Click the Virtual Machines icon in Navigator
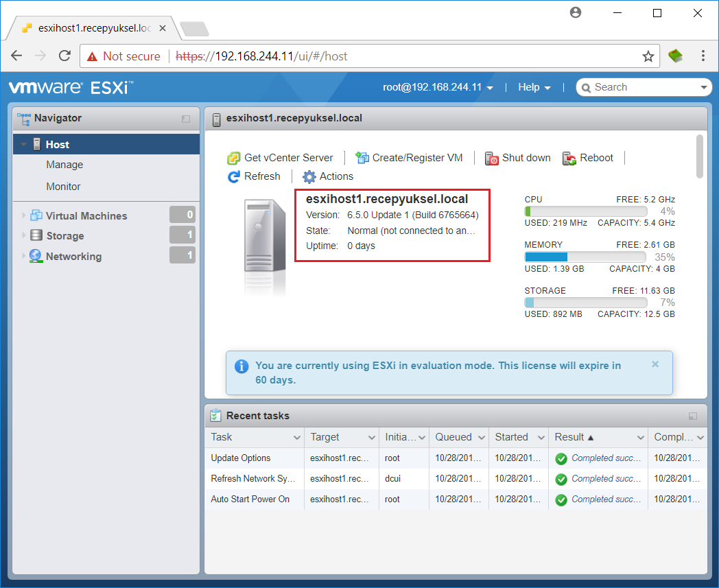719x588 pixels. pos(36,215)
